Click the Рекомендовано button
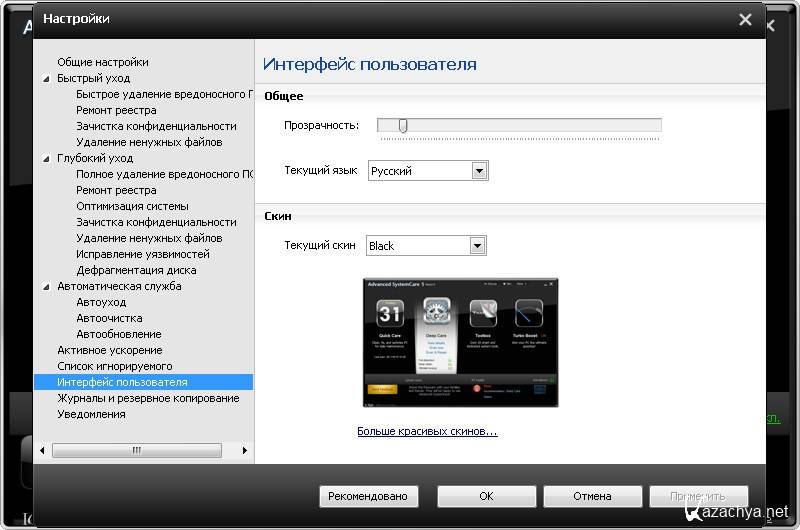This screenshot has height=530, width=800. click(x=368, y=496)
